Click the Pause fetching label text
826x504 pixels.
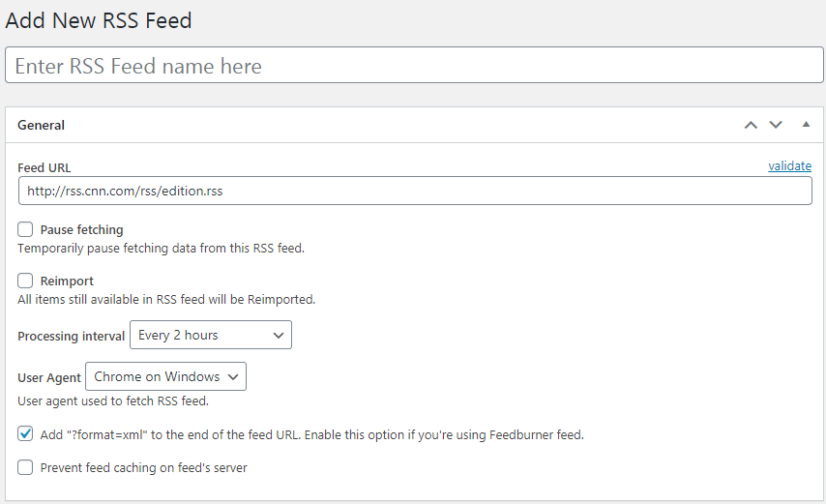(81, 230)
